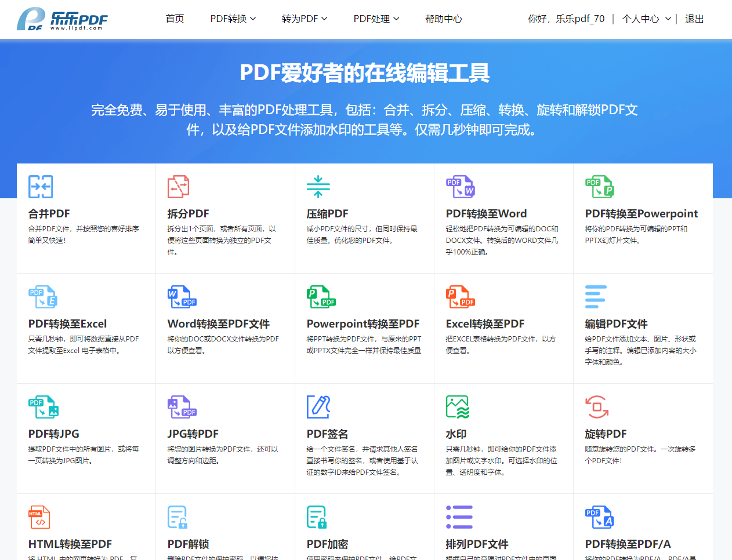The image size is (732, 560).
Task: Select the PDF加密 encrypt icon
Action: click(x=317, y=517)
